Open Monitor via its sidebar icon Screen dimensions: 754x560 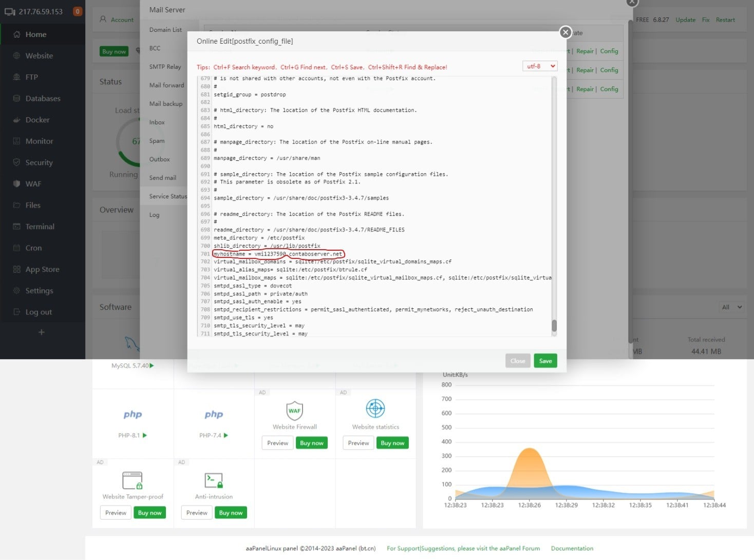(x=16, y=141)
